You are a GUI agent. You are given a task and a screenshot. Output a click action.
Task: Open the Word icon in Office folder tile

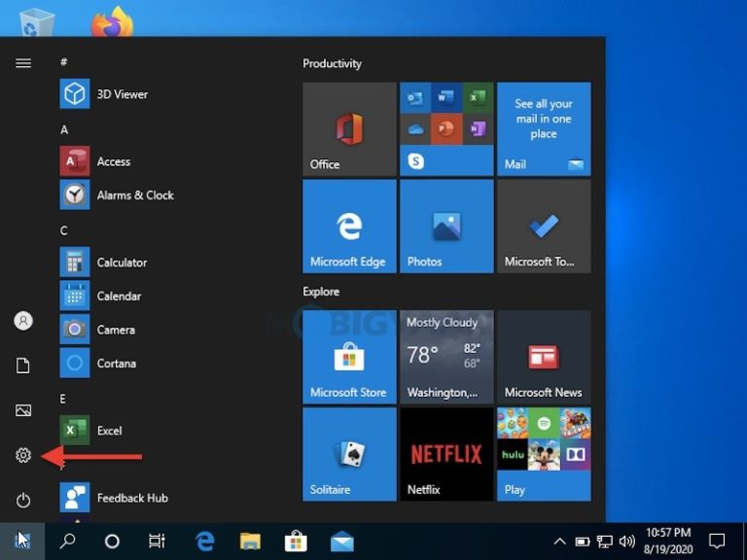446,97
